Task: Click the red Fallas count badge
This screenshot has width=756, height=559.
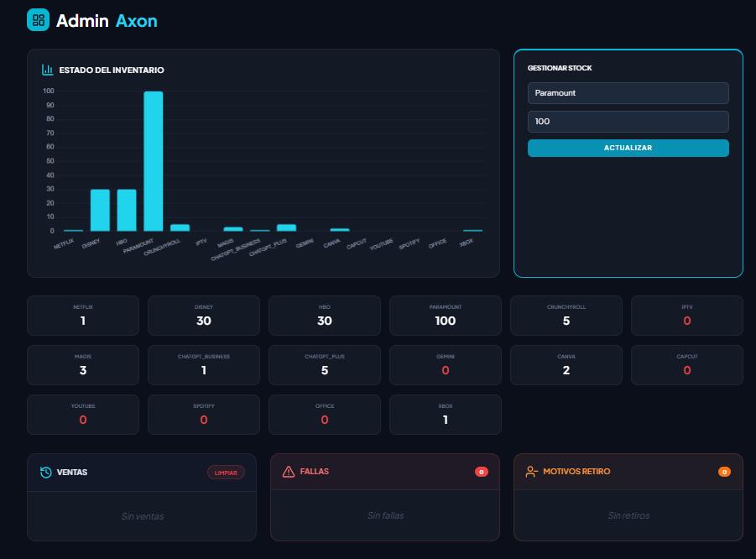Action: 481,473
